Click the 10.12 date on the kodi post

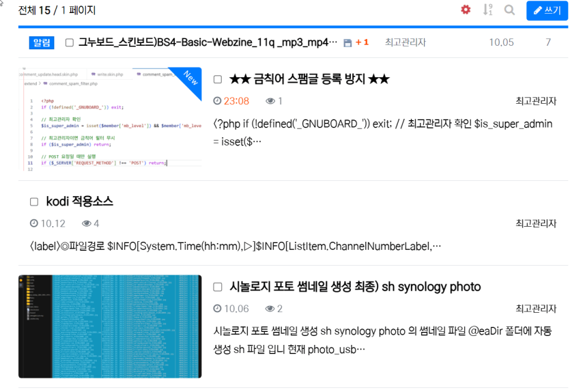click(53, 223)
